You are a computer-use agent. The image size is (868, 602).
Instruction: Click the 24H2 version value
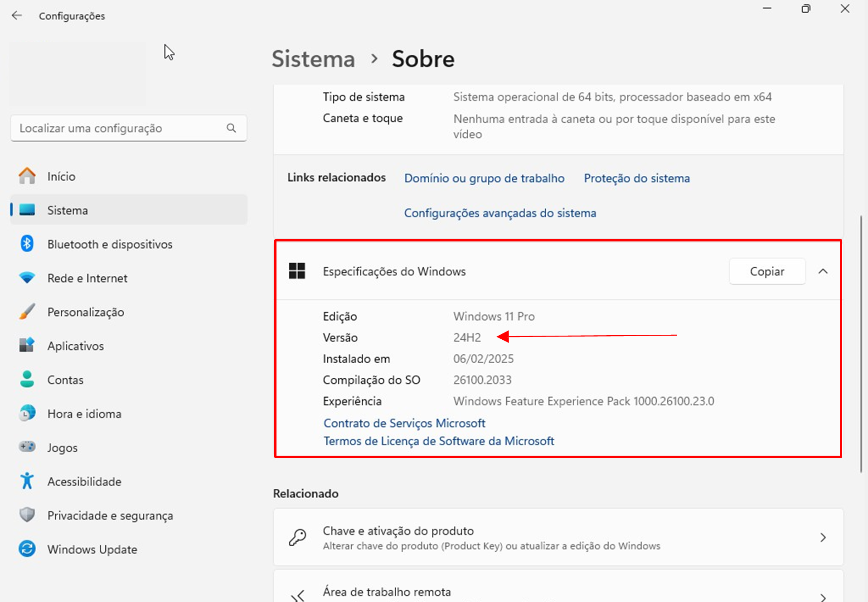coord(467,338)
